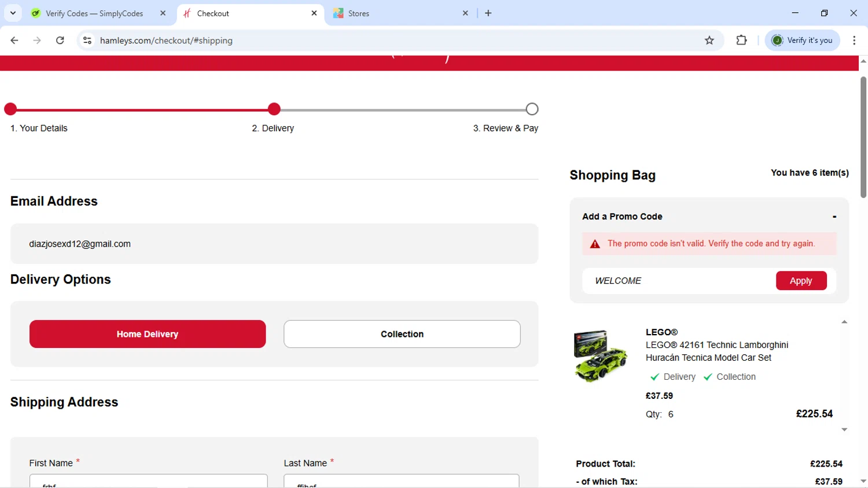Click step 1 Your Details marker
The image size is (868, 488).
point(10,109)
